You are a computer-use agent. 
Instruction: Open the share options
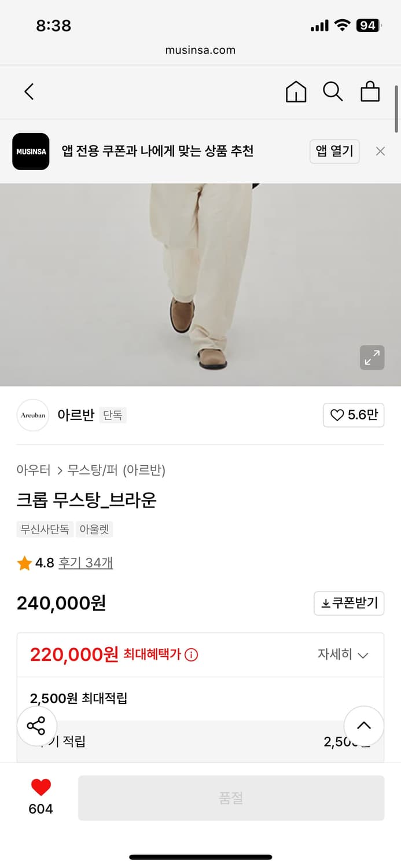point(36,725)
